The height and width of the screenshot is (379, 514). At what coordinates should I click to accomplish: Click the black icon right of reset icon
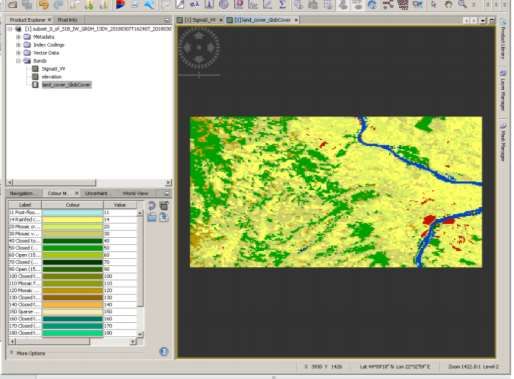tap(164, 206)
